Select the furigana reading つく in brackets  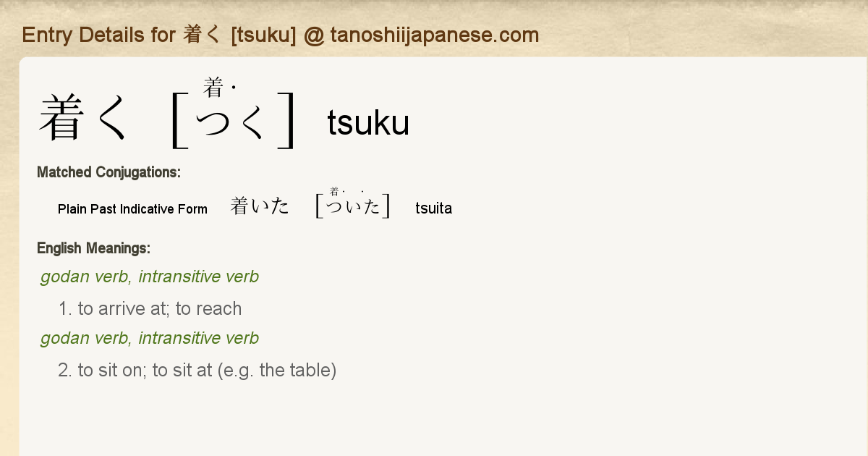point(232,123)
